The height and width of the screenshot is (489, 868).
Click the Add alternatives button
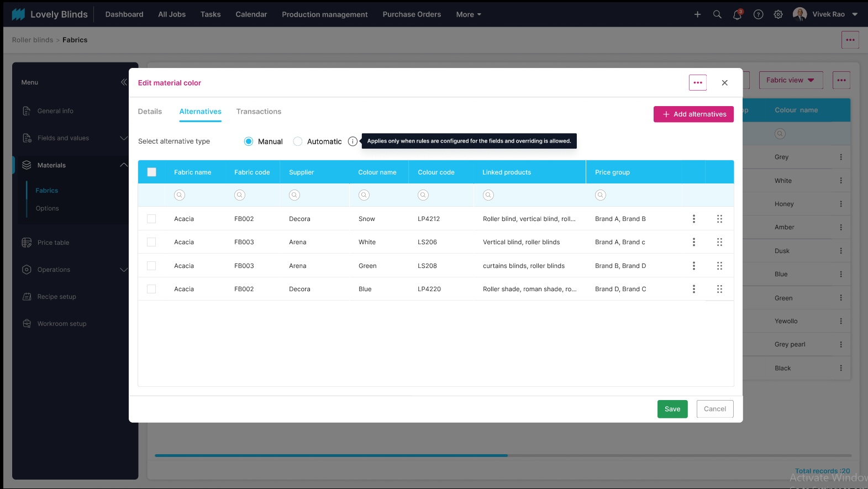[693, 114]
